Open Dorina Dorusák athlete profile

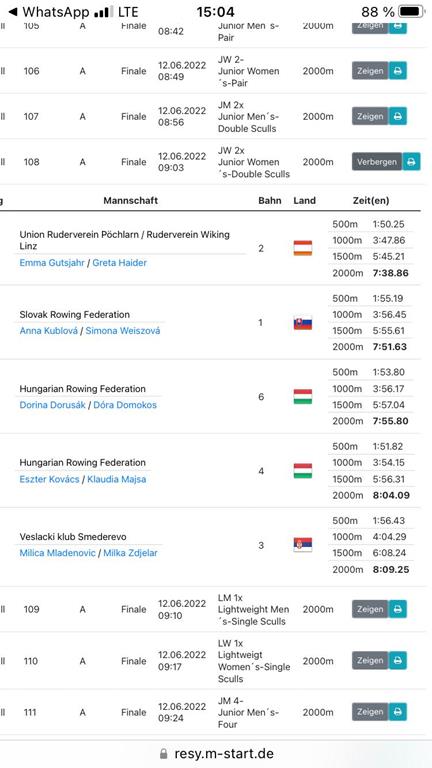[52, 405]
